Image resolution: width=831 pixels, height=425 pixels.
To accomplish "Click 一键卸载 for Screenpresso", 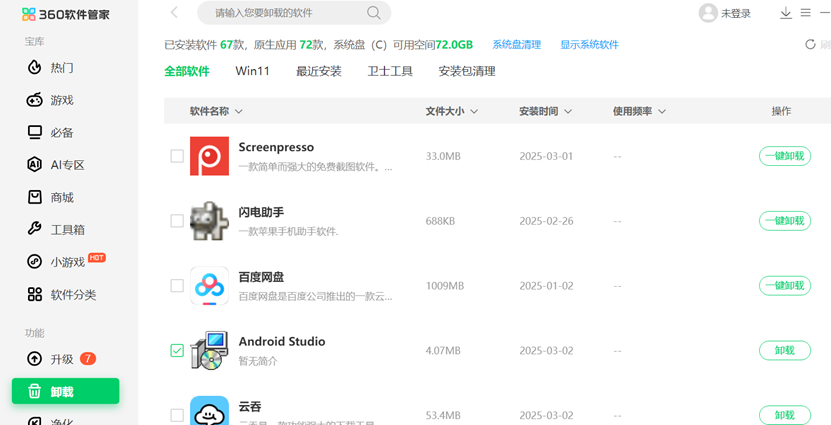I will pyautogui.click(x=785, y=156).
